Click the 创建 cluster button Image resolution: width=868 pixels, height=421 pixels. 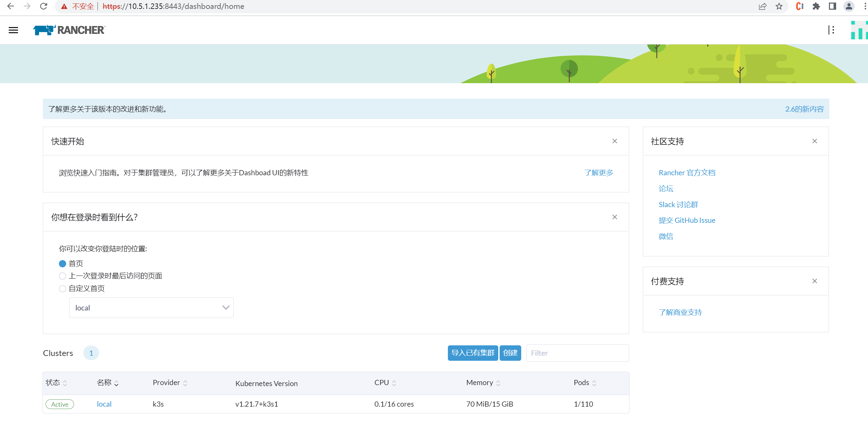[x=510, y=353]
